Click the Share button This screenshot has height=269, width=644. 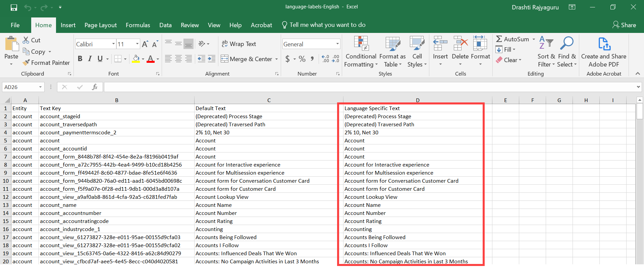click(624, 25)
